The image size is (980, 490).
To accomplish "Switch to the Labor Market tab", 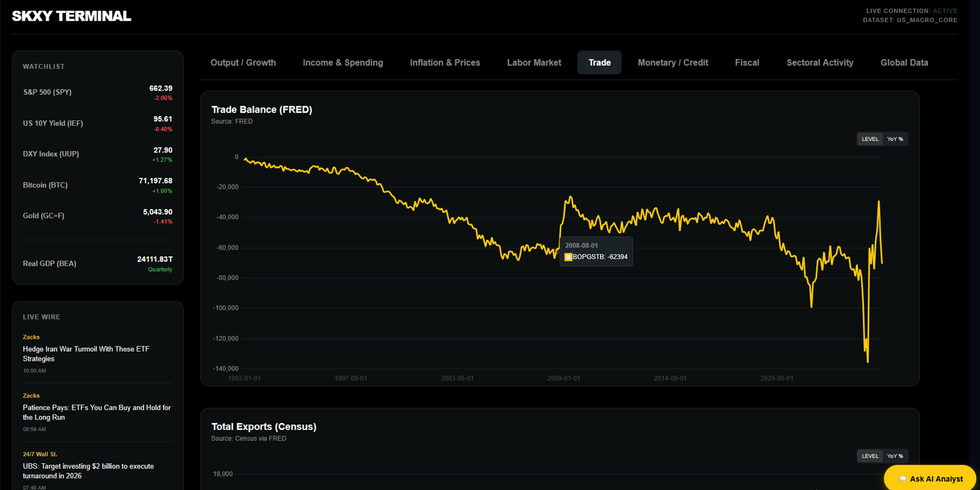I will [534, 63].
